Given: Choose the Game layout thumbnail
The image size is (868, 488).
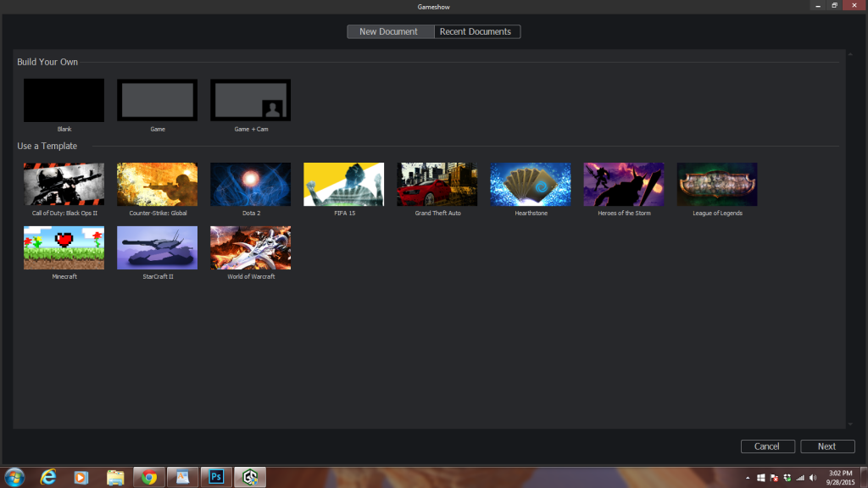Looking at the screenshot, I should [x=157, y=100].
